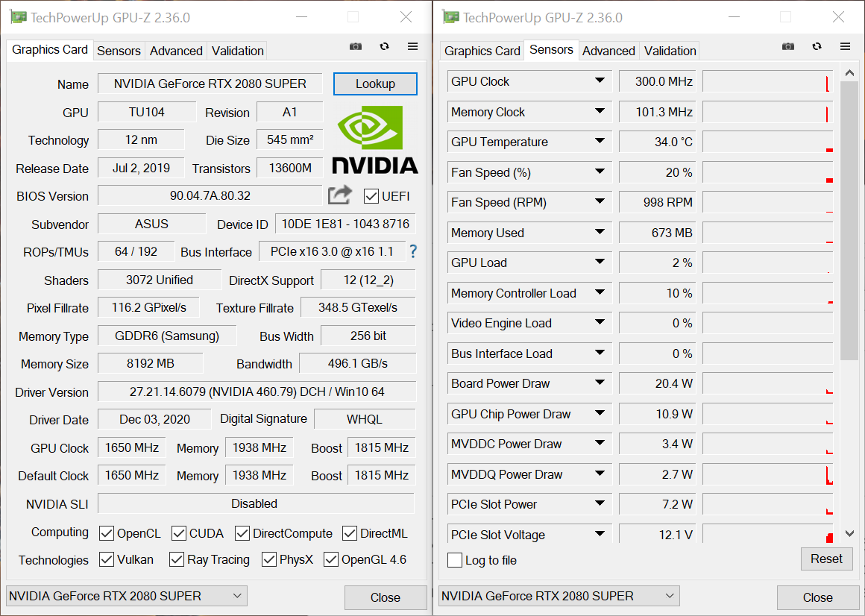The width and height of the screenshot is (865, 616).
Task: Click the BIOS share/export arrow icon
Action: [x=340, y=195]
